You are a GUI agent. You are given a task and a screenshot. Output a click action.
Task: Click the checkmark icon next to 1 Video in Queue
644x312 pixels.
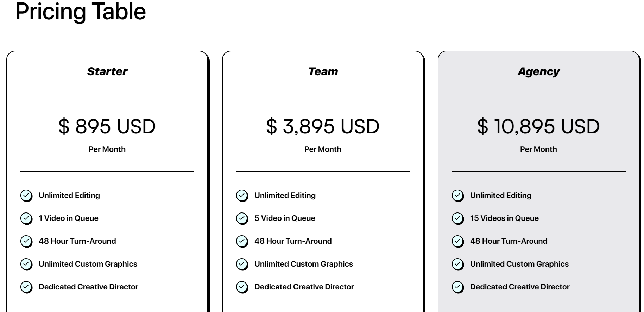pos(26,219)
